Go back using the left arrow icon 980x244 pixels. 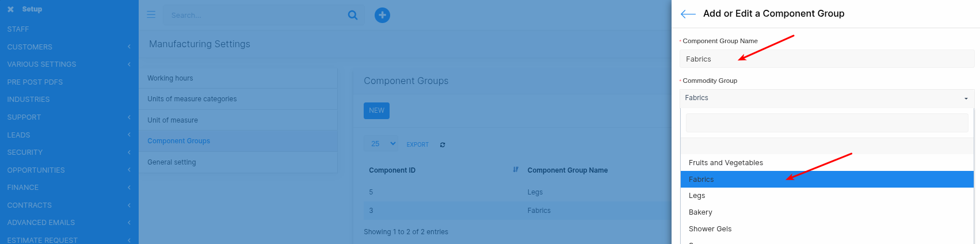click(688, 14)
